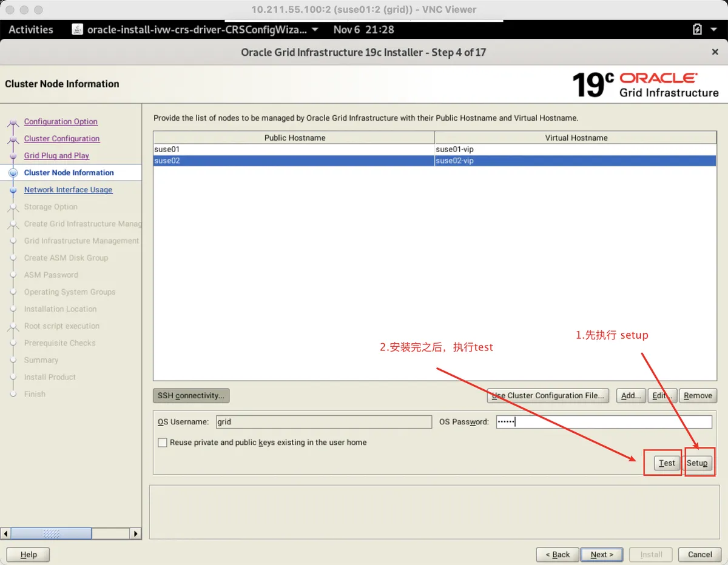Click Add to add a cluster node

(630, 395)
